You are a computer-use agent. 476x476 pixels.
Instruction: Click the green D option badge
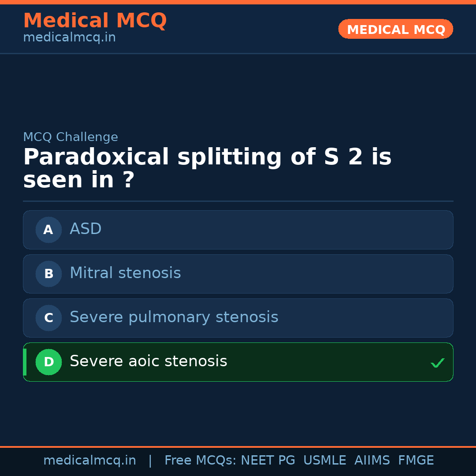click(48, 362)
